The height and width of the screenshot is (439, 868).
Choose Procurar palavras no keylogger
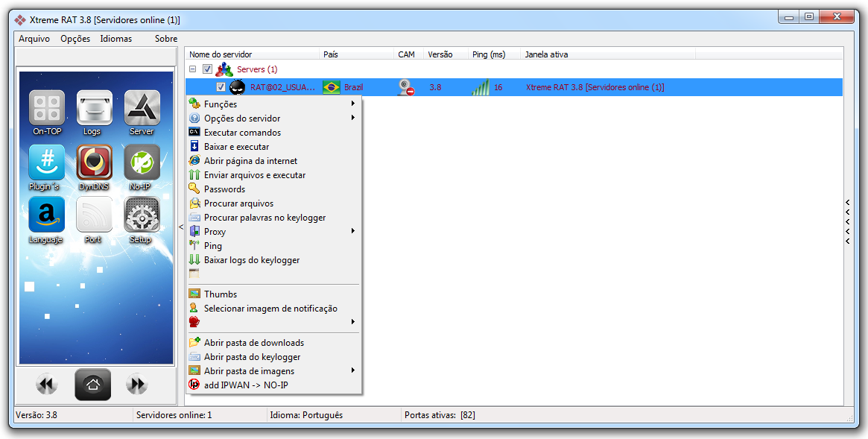point(274,218)
